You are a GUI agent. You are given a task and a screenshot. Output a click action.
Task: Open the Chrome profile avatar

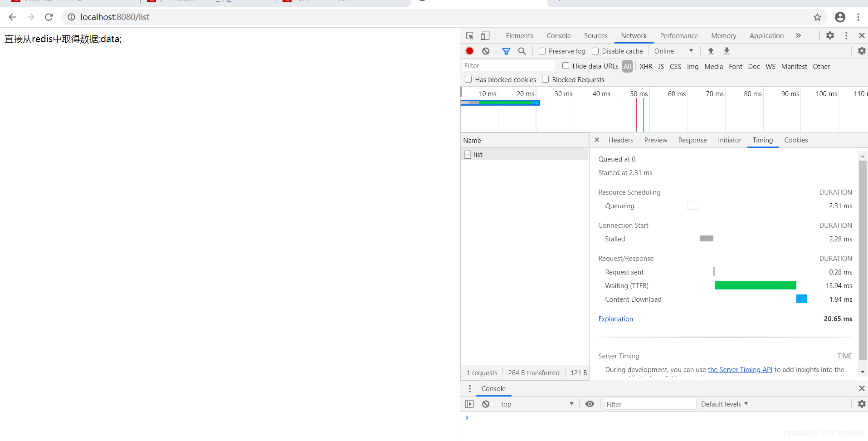tap(840, 17)
